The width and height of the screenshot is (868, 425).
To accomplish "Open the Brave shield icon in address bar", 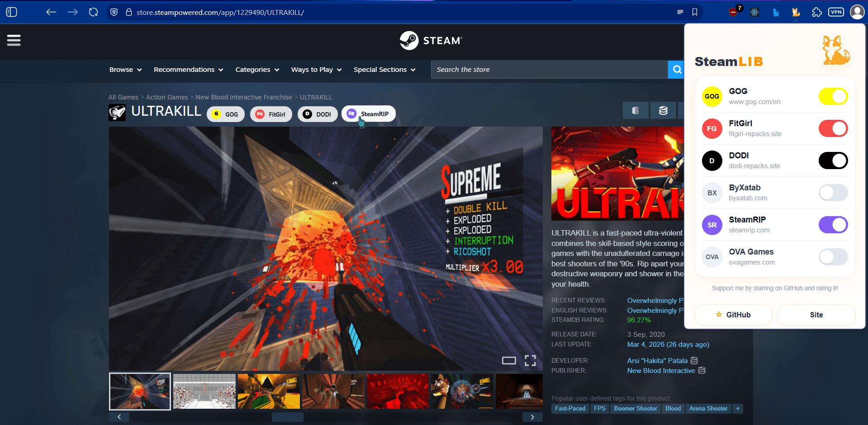I will [x=114, y=12].
